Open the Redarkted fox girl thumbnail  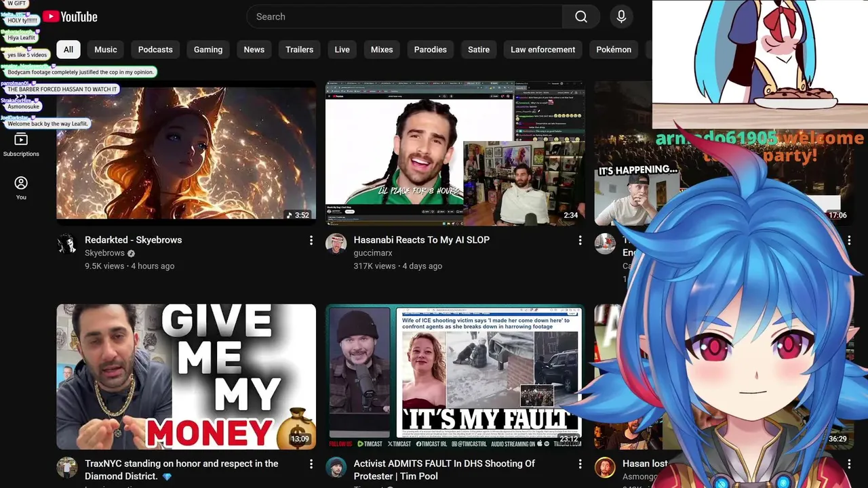click(186, 153)
